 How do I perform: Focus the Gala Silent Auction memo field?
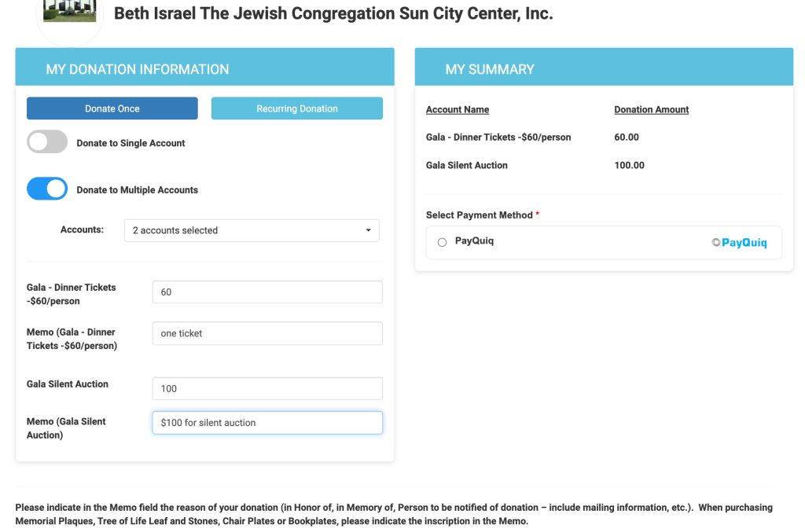coord(267,423)
